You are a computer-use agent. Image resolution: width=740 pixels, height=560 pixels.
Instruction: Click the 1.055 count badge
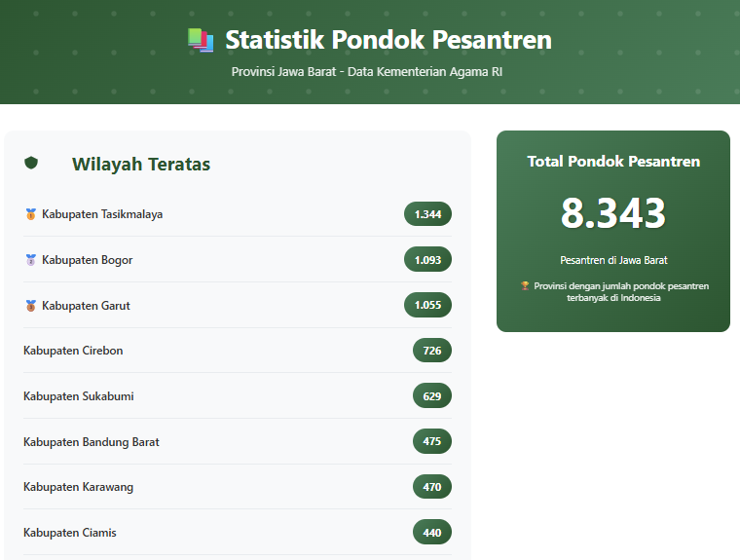tap(427, 306)
